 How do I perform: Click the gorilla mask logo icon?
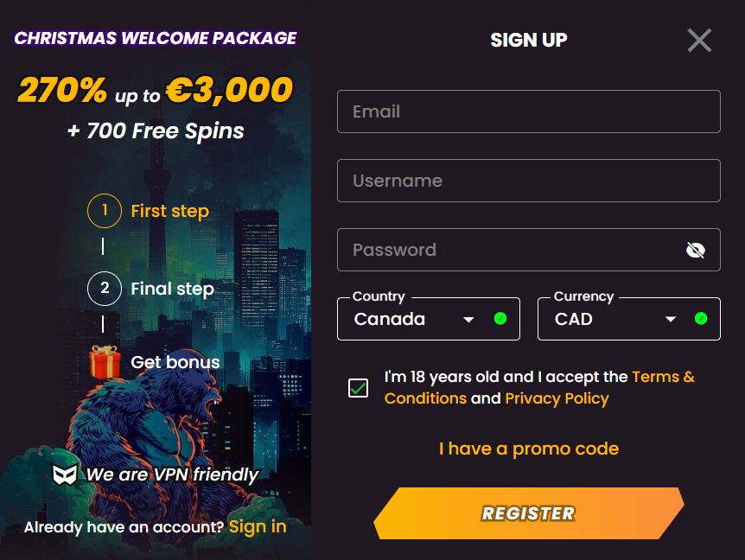tap(65, 474)
